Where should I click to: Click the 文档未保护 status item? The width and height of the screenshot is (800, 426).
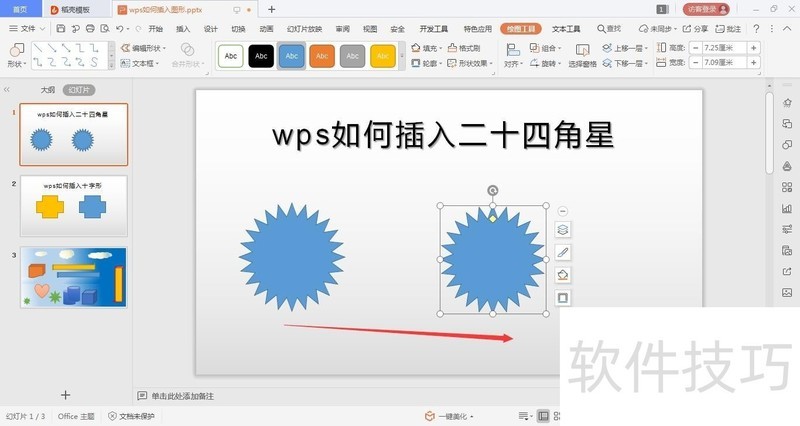132,416
